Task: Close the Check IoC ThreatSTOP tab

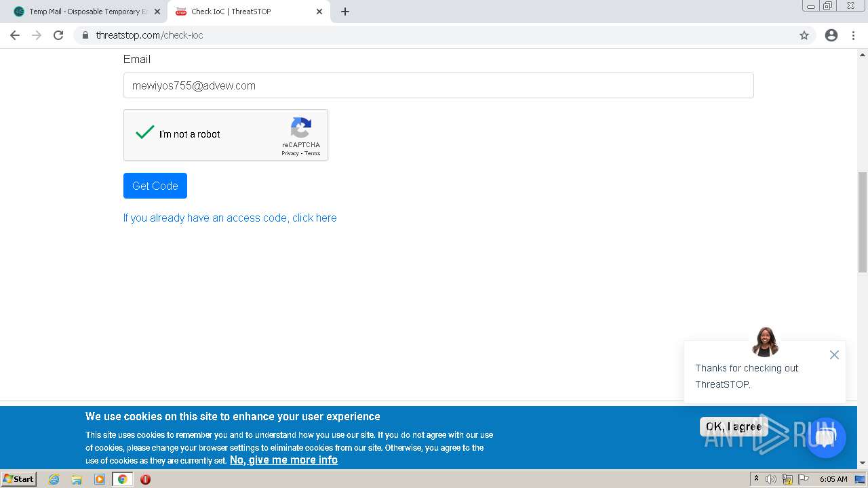Action: coord(319,12)
